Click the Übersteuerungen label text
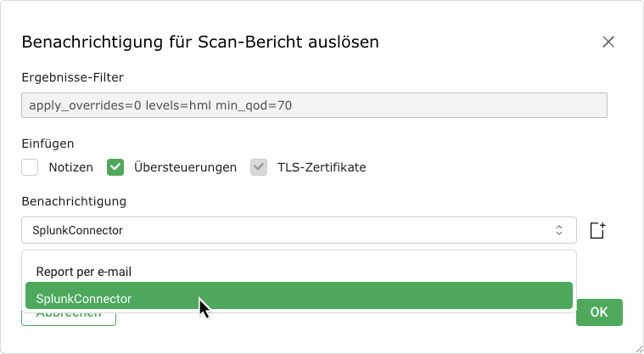Viewport: 644px width, 354px height. pyautogui.click(x=185, y=167)
